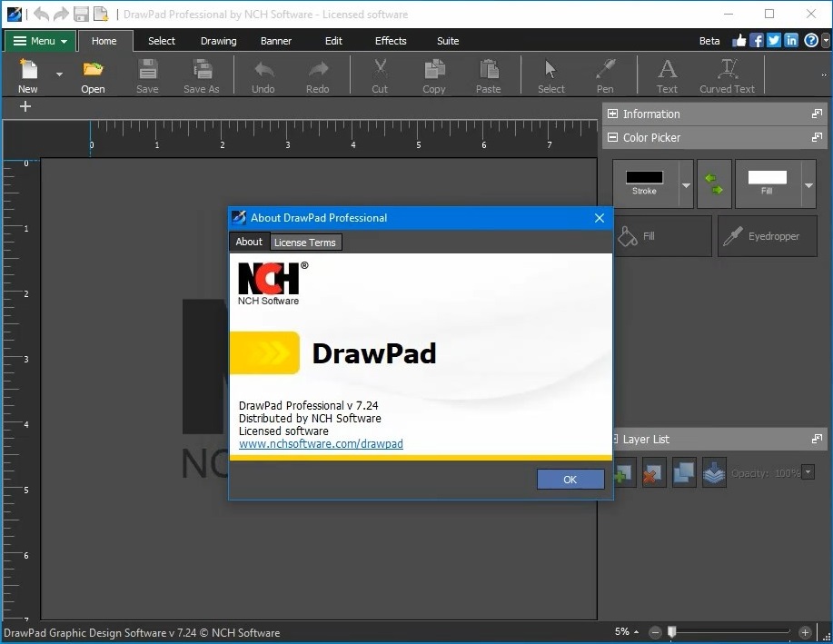
Task: Select the Fill bucket tool
Action: point(662,236)
